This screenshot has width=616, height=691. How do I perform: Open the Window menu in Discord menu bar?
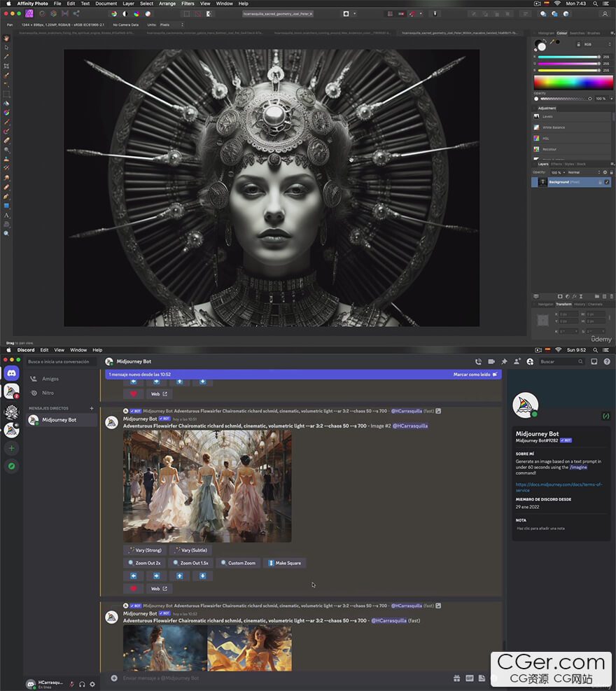coord(78,350)
